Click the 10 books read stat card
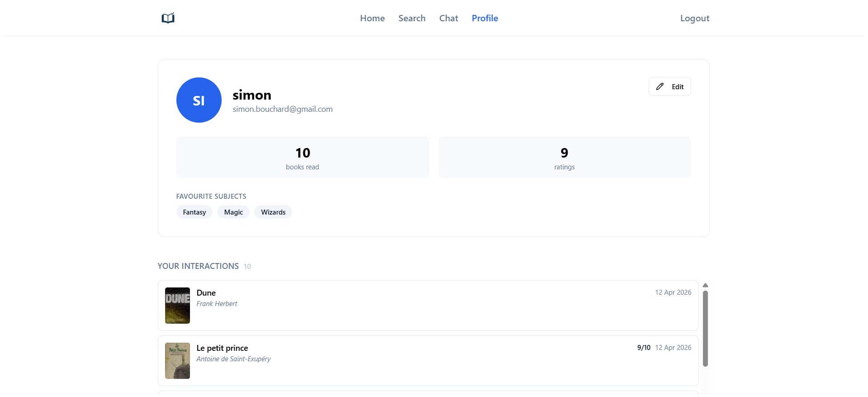868x397 pixels. click(x=303, y=157)
